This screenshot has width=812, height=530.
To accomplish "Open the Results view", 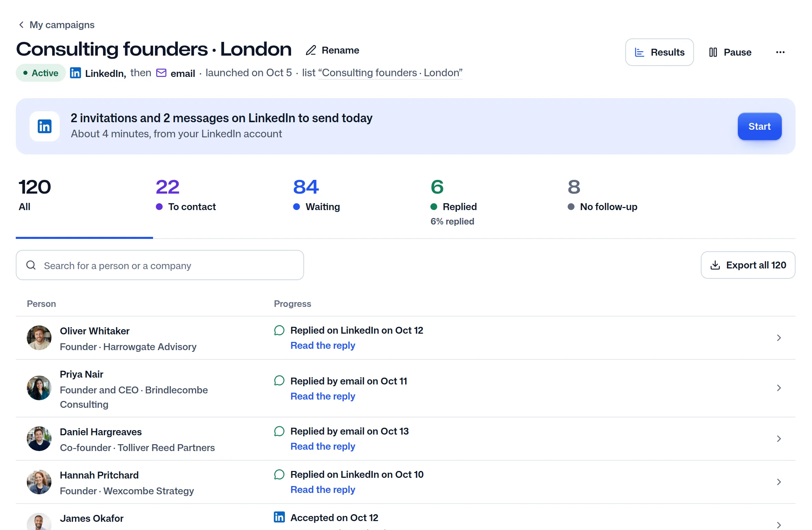I will click(x=659, y=52).
